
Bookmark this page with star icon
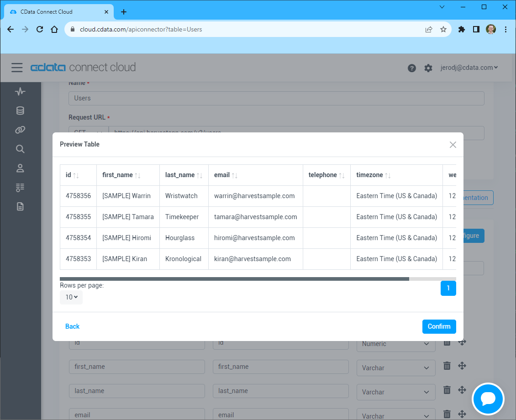tap(443, 29)
